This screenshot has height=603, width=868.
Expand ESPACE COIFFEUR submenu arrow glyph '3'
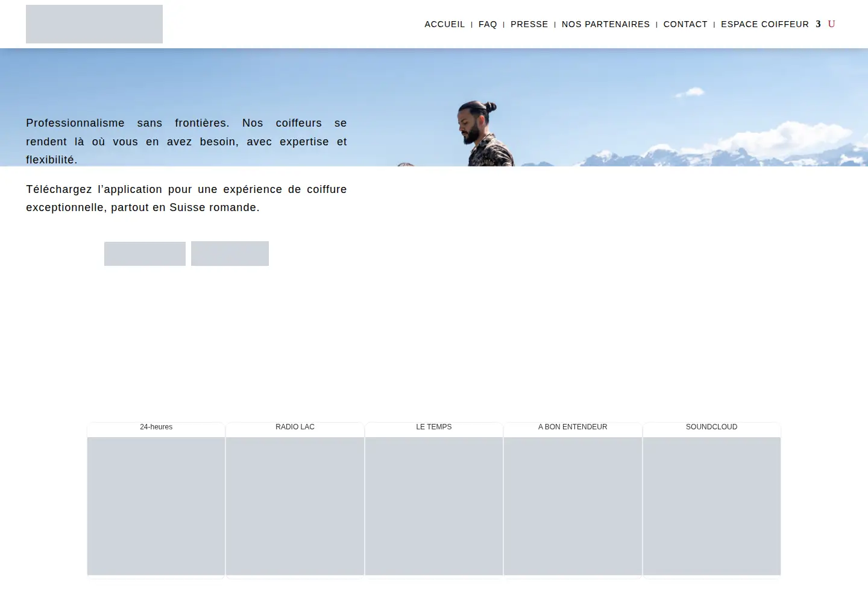[818, 24]
